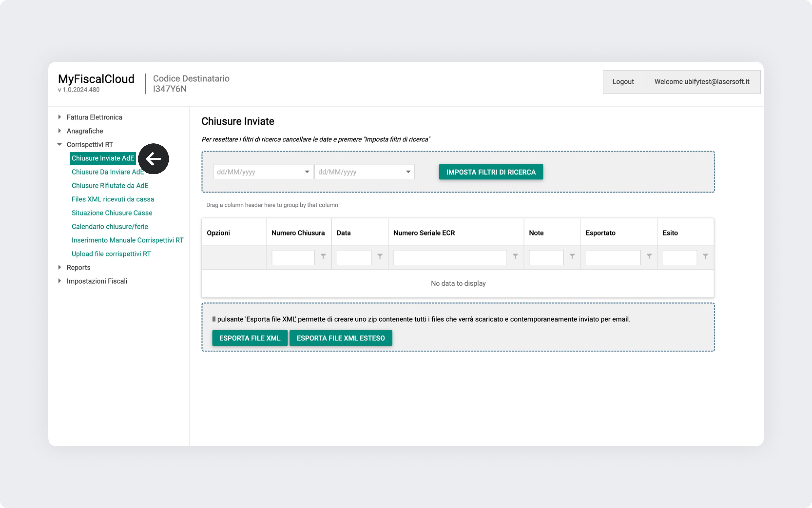Click the filter icon for Esito column
This screenshot has width=812, height=508.
[x=705, y=257]
